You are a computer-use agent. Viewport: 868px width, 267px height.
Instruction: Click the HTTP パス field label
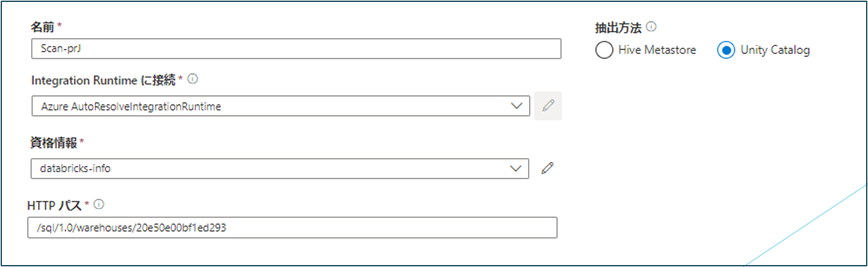[x=55, y=205]
